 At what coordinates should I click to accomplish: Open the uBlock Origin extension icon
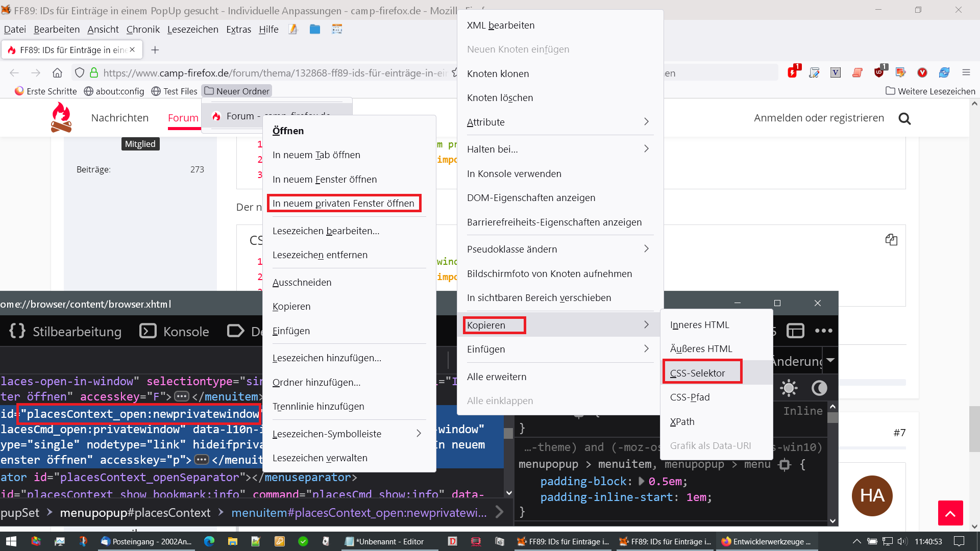pos(878,72)
